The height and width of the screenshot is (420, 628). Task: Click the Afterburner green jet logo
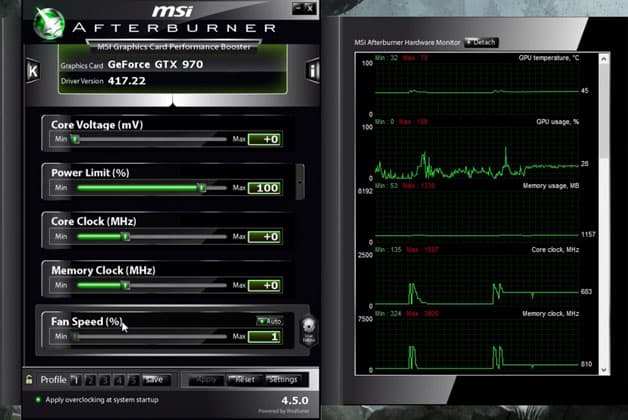[x=49, y=24]
